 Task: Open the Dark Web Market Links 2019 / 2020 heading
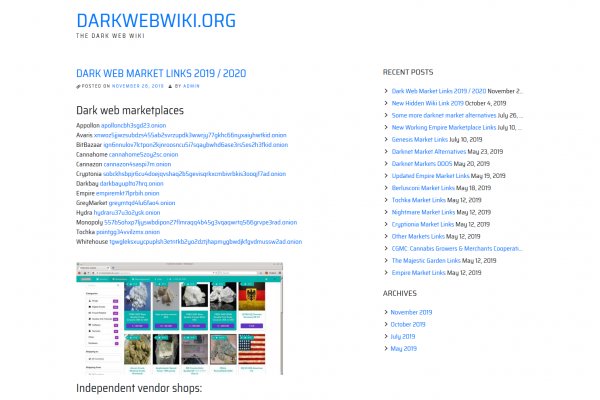(x=161, y=73)
